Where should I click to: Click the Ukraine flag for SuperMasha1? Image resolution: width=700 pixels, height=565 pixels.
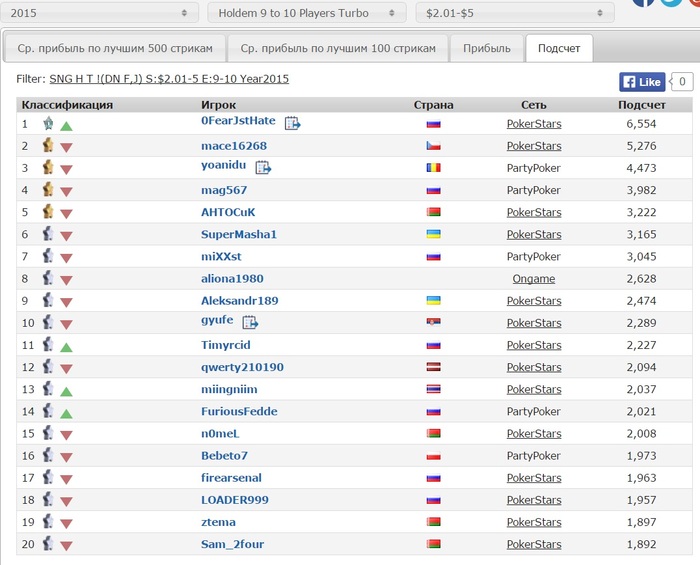coord(433,234)
